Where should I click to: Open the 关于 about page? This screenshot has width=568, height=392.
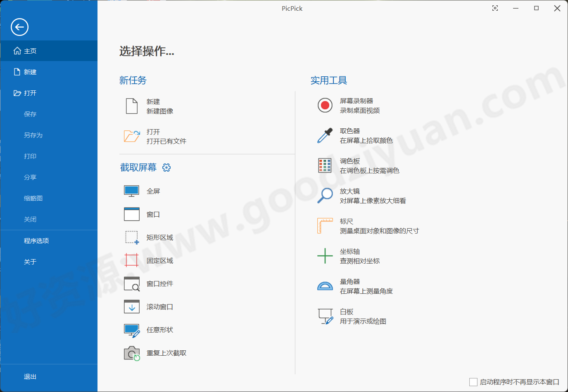[x=31, y=261]
